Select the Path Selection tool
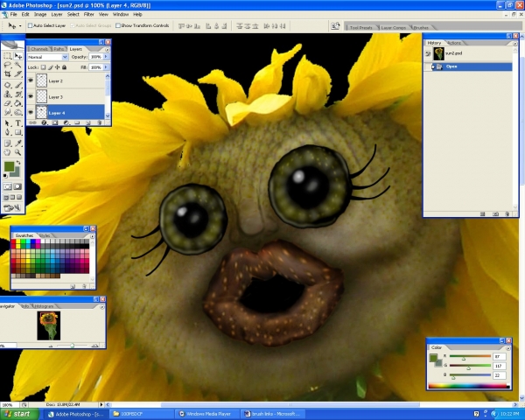 pyautogui.click(x=7, y=123)
